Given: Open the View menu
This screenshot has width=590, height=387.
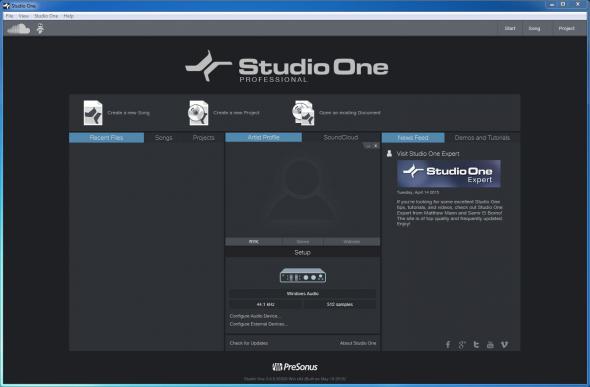Looking at the screenshot, I should (x=23, y=16).
